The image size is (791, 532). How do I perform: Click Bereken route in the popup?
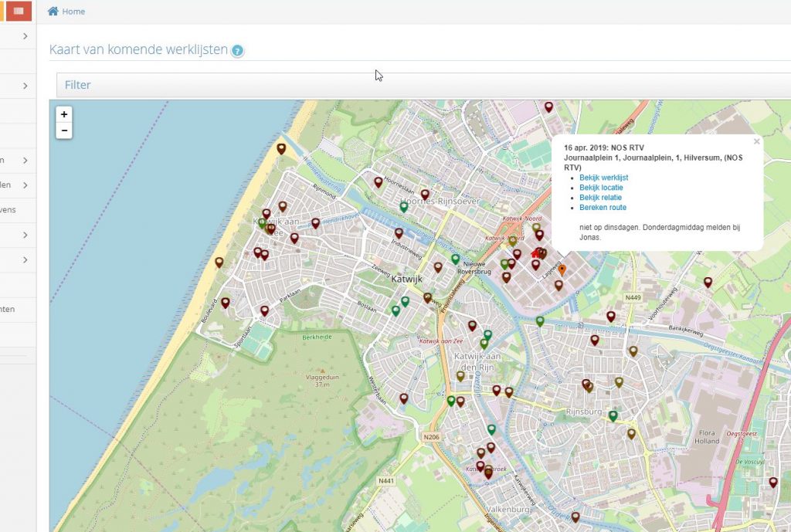coord(603,208)
